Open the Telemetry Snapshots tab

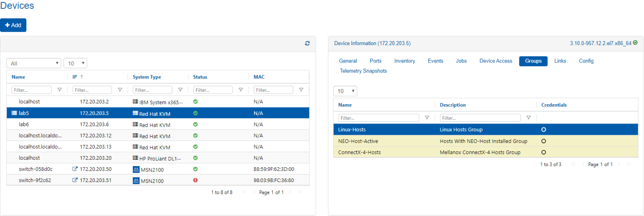(x=363, y=71)
